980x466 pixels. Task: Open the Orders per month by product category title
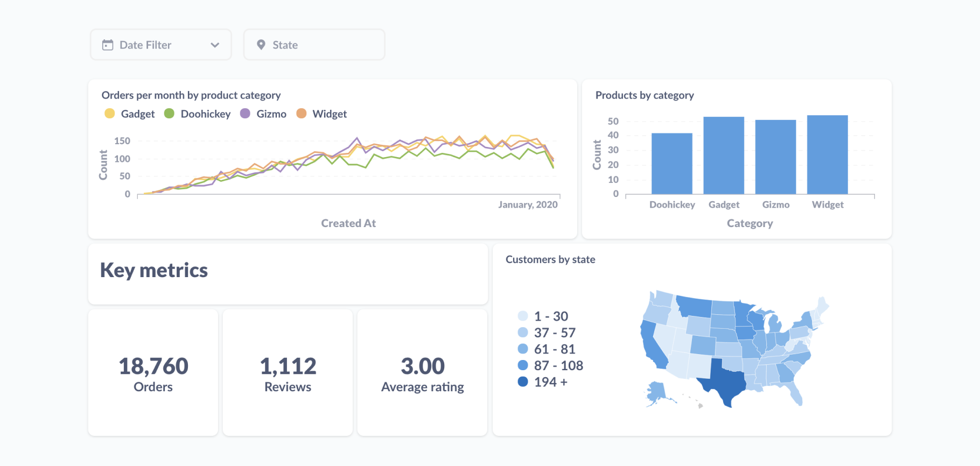point(191,95)
